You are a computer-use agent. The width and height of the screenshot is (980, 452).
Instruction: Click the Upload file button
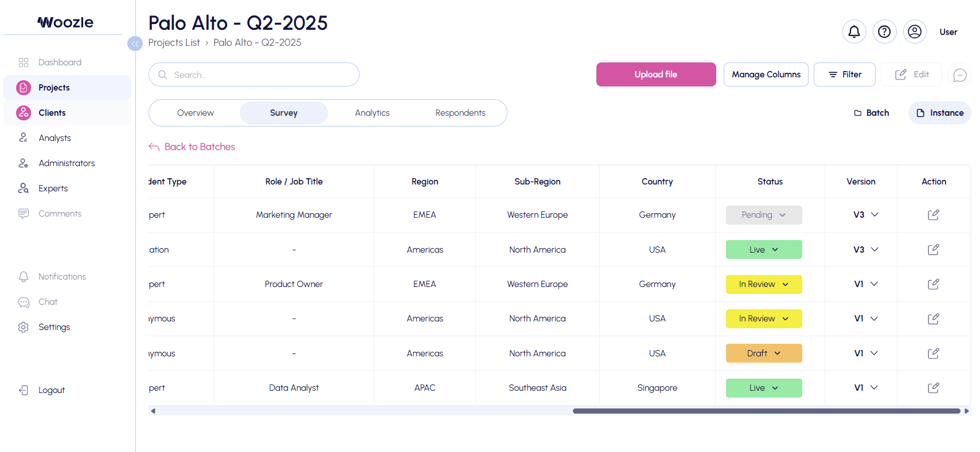point(655,74)
